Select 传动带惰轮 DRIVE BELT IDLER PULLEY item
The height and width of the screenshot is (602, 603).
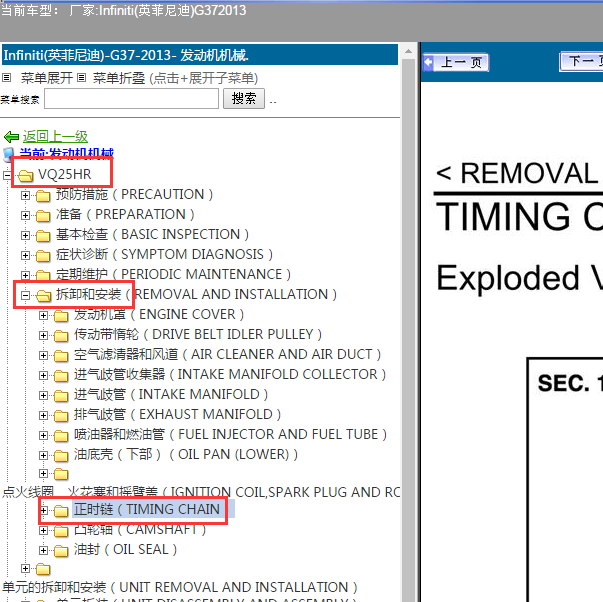tap(198, 334)
